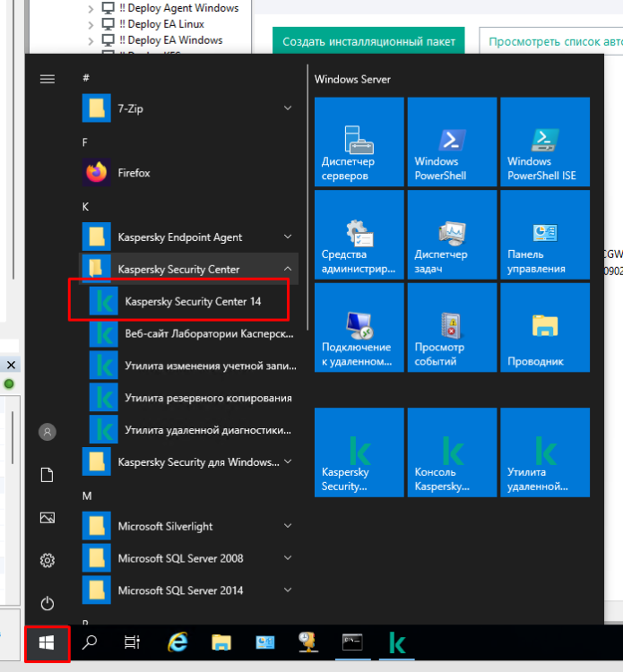This screenshot has height=672, width=623.
Task: Expand Deploy EA Linux tree node
Action: tap(91, 25)
